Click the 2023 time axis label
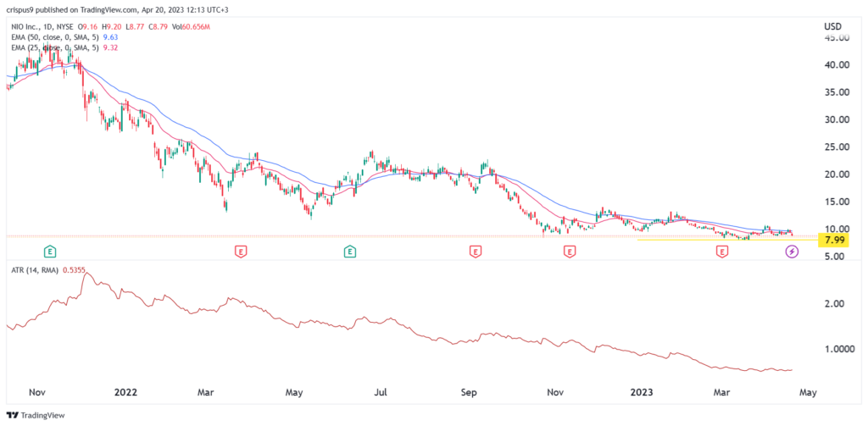Image resolution: width=868 pixels, height=426 pixels. [643, 392]
